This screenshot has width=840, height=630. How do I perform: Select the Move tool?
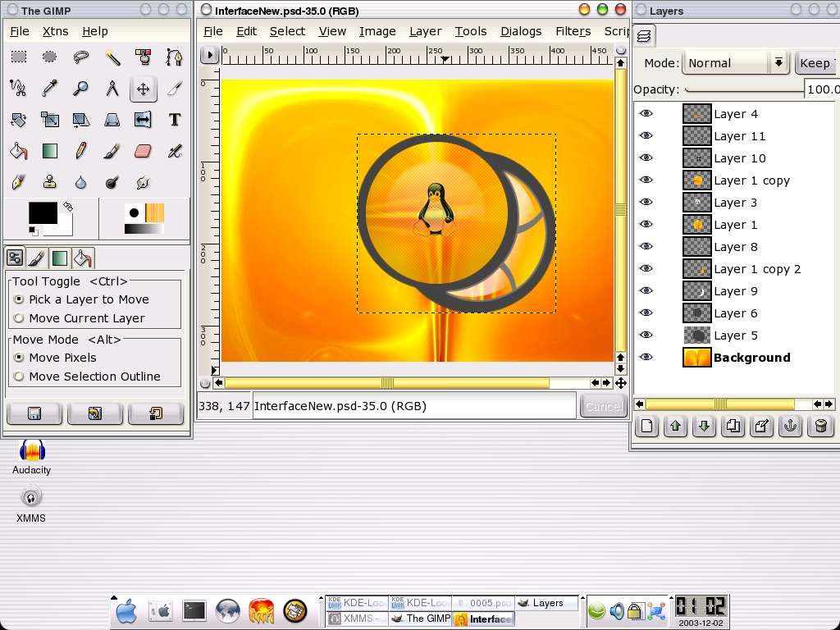tap(143, 89)
